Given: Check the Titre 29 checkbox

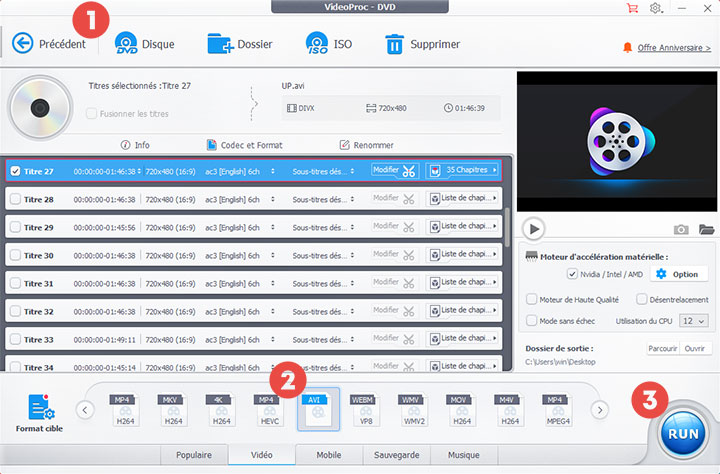Looking at the screenshot, I should point(16,227).
